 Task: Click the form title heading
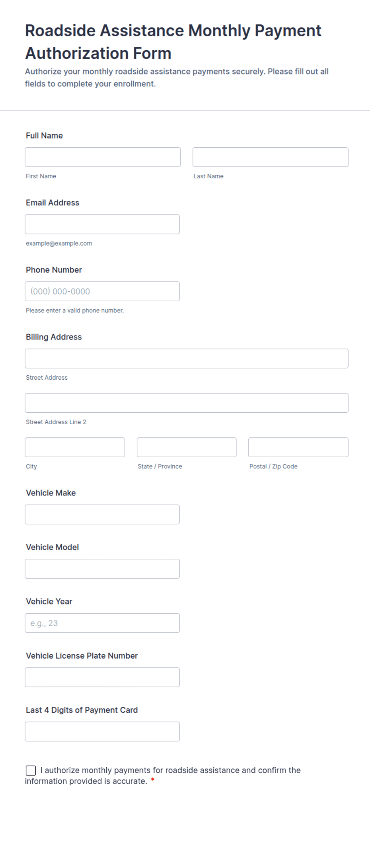[x=173, y=42]
